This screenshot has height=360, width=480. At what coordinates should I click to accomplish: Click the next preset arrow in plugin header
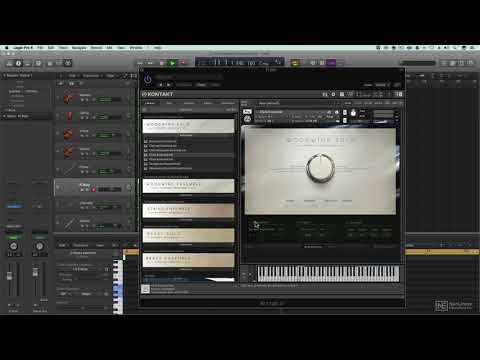(x=168, y=85)
